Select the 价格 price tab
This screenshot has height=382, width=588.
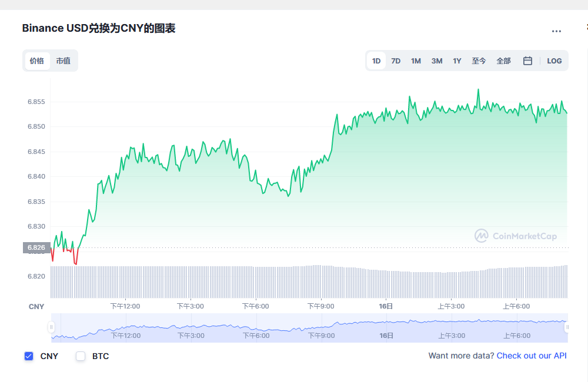tap(36, 61)
